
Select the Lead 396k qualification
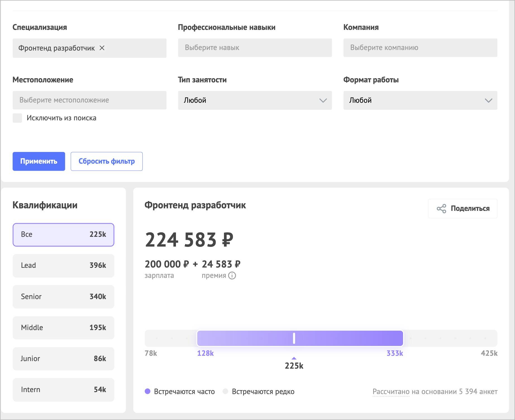point(63,266)
